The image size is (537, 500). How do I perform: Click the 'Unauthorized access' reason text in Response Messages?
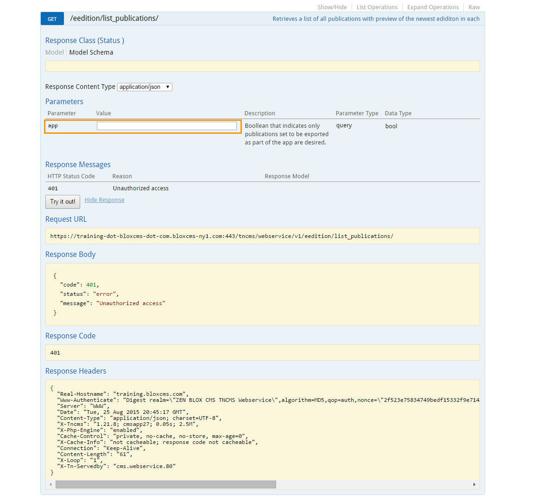140,188
